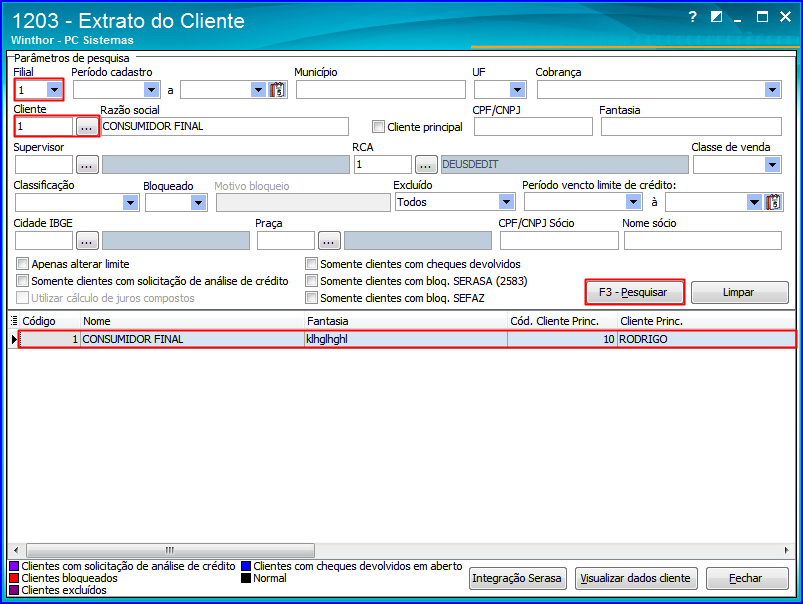Open Período vencto end date dropdown
This screenshot has width=803, height=604.
(754, 202)
